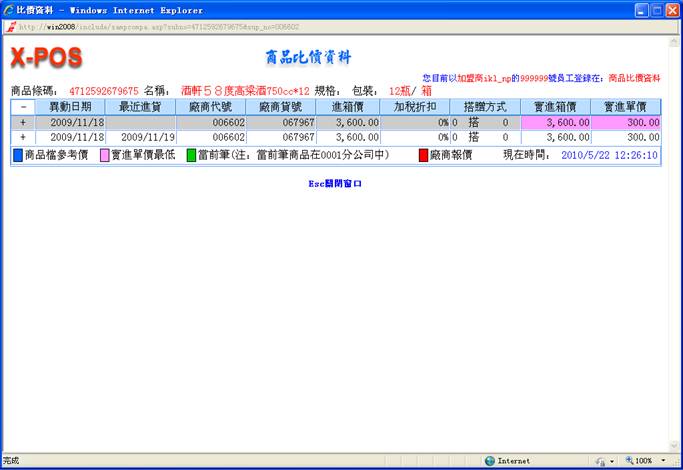Collapse all rows with the minus header button
Screen dimensions: 683x470
point(23,106)
